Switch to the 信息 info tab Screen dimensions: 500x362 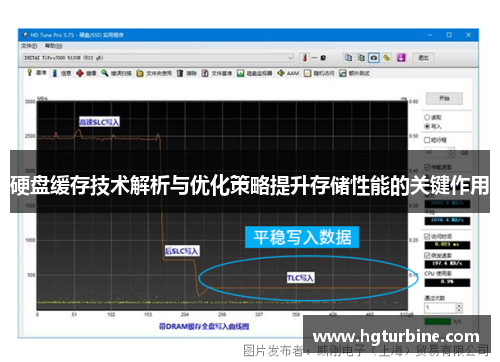62,73
